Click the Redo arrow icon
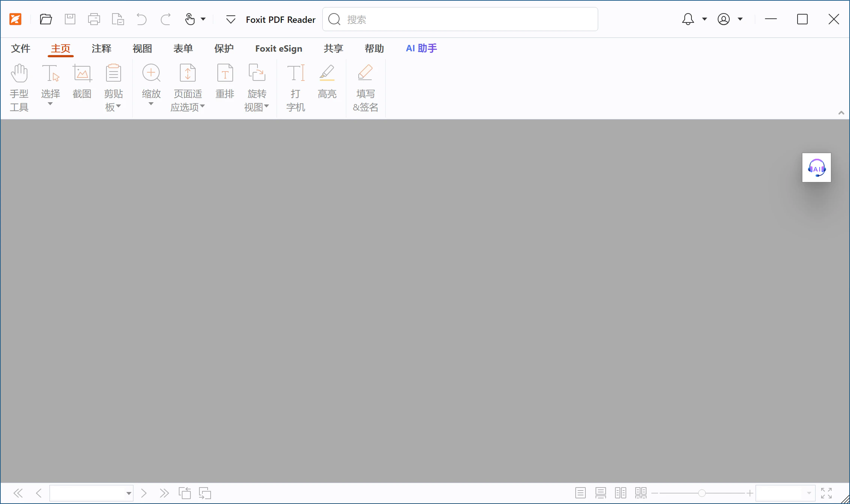850x504 pixels. click(166, 19)
